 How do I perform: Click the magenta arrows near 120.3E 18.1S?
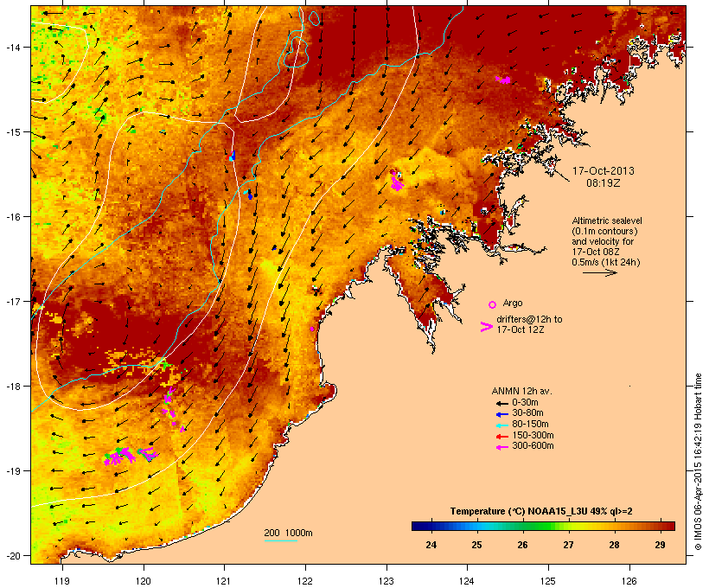point(169,395)
